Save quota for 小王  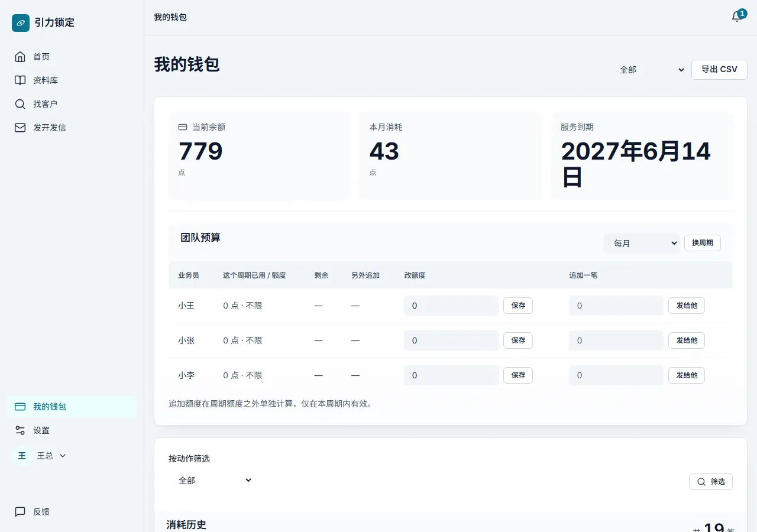tap(518, 306)
